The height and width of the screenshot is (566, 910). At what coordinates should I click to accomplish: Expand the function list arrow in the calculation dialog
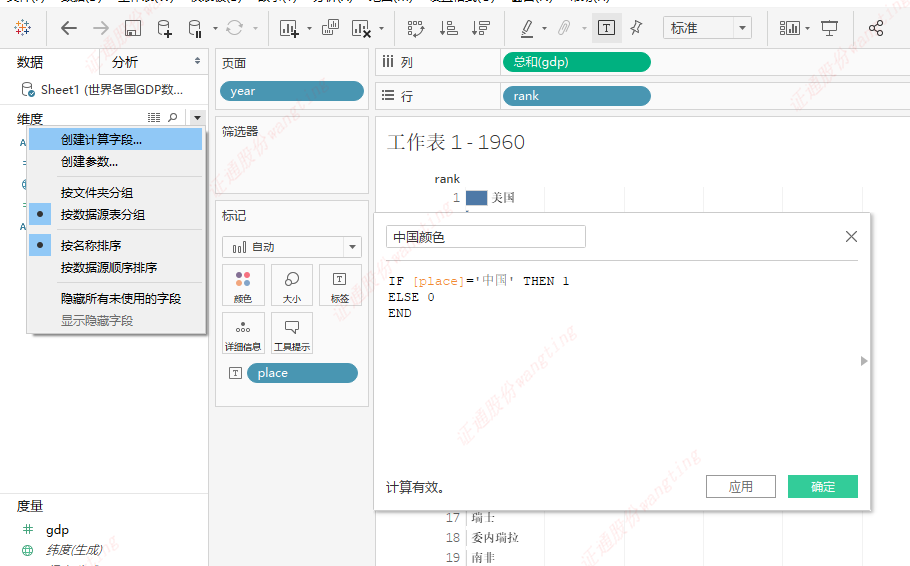tap(864, 361)
